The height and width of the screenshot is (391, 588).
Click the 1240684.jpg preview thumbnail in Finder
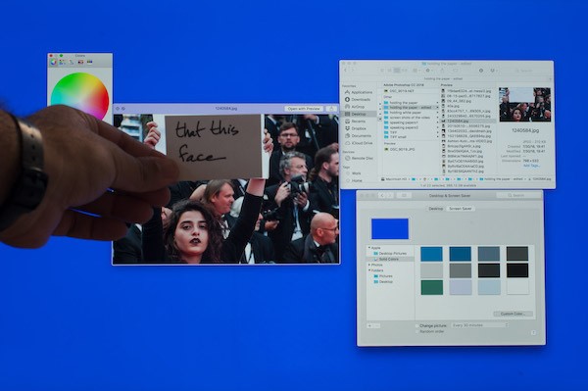pyautogui.click(x=524, y=105)
